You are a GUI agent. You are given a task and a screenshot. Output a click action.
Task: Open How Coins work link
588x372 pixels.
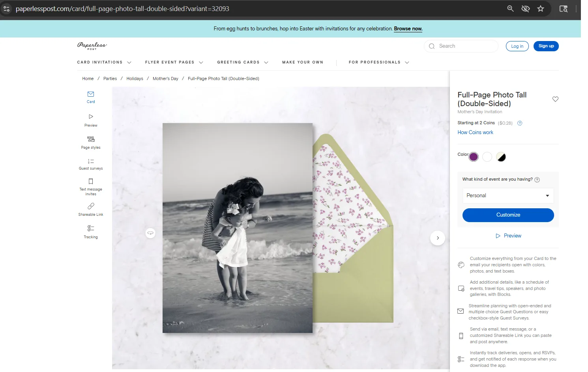[475, 133]
